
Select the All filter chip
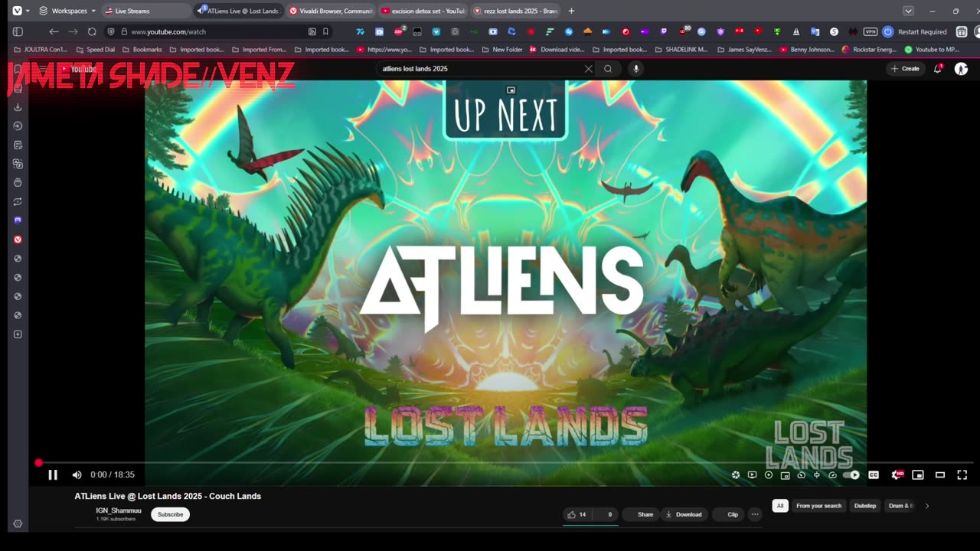780,506
